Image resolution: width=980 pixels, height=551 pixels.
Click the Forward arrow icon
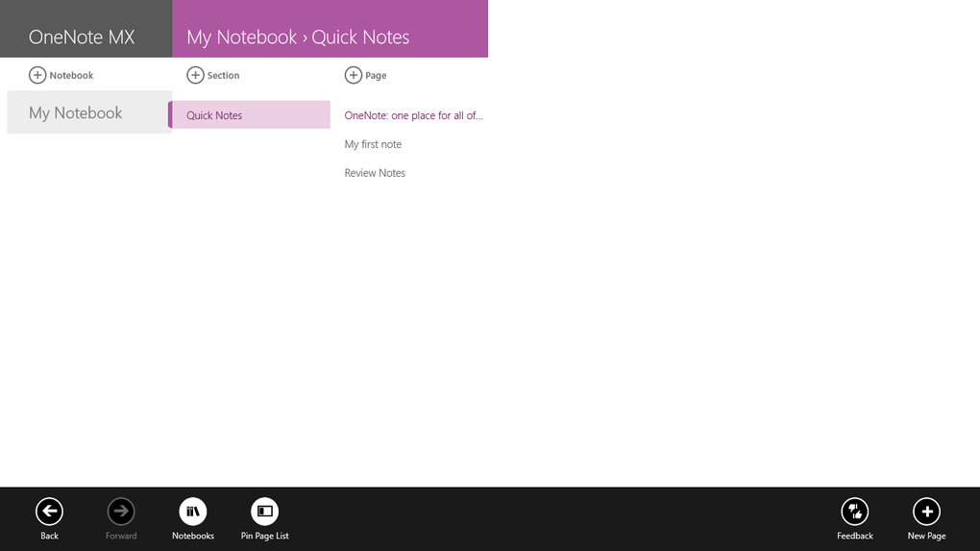click(x=121, y=512)
